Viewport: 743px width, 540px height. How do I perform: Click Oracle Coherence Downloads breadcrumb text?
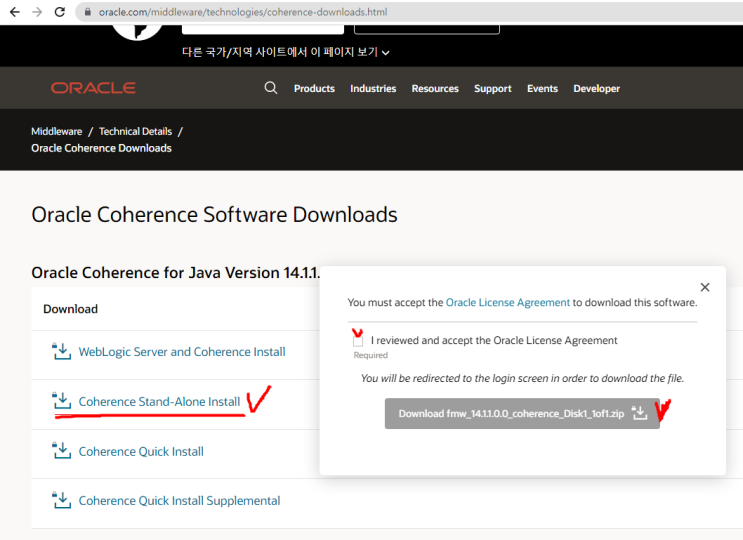pos(101,148)
